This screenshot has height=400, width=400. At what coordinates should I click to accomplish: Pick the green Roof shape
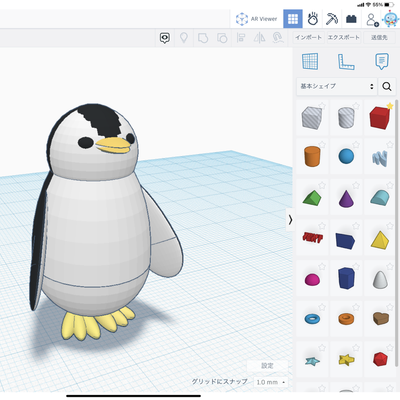312,197
